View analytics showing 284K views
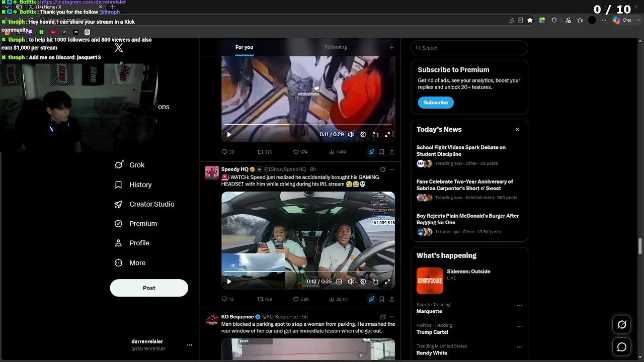Image resolution: width=644 pixels, height=362 pixels. point(338,299)
